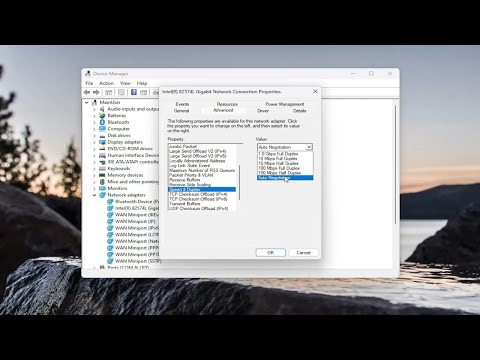Click the Mice and other pointing devices icon

(102, 182)
